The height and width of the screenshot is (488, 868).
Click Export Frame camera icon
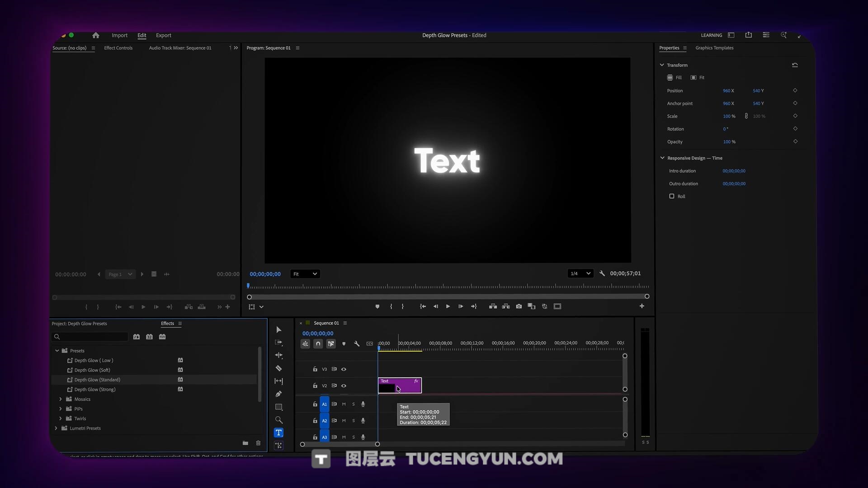519,306
